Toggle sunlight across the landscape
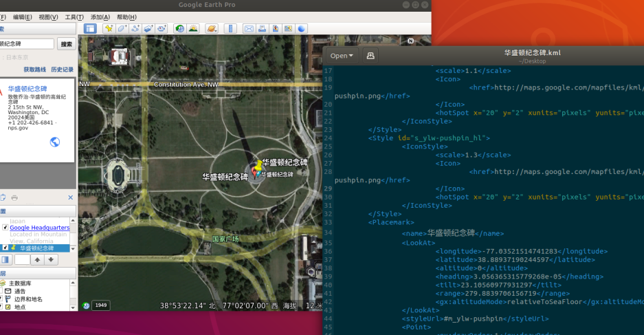This screenshot has height=335, width=644. pyautogui.click(x=193, y=28)
